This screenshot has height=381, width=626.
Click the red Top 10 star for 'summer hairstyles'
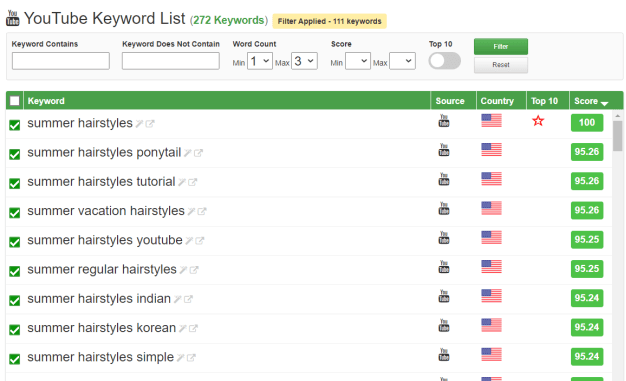click(x=538, y=121)
